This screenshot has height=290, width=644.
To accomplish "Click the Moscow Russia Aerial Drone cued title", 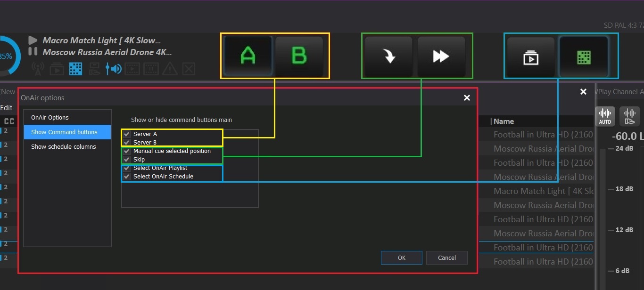I will click(107, 52).
